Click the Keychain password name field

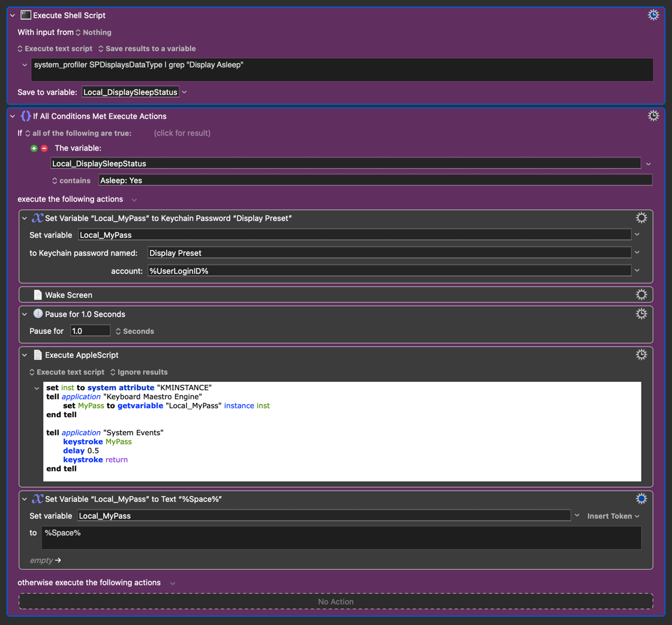[389, 253]
